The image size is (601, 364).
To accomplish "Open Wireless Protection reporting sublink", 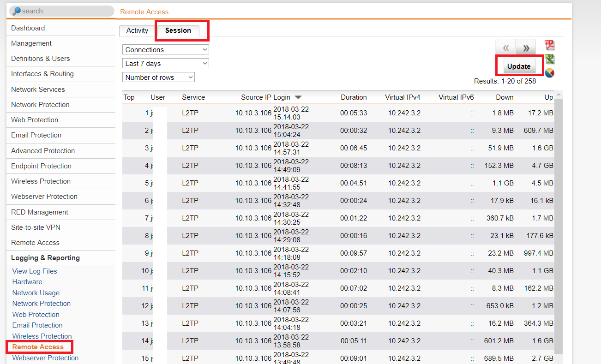I will click(42, 336).
